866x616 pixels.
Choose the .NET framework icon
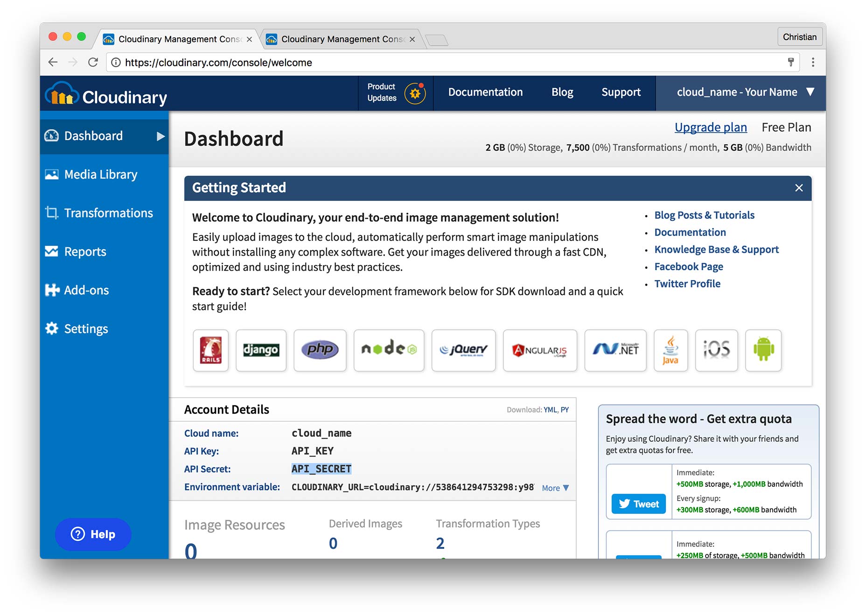tap(615, 350)
